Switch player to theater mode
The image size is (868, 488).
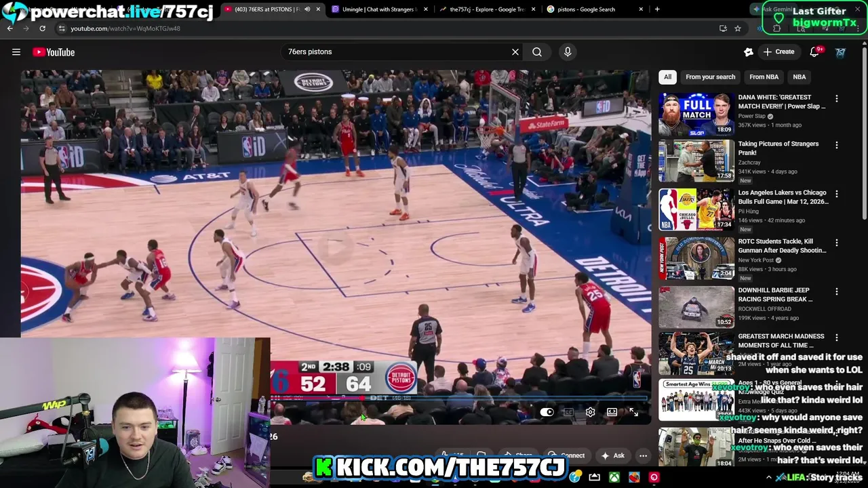612,412
